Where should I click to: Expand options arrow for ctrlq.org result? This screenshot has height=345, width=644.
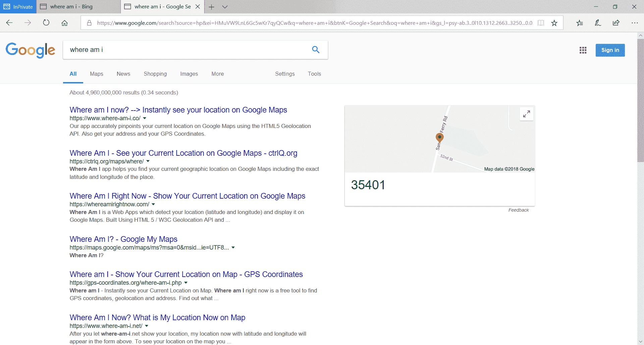(148, 161)
